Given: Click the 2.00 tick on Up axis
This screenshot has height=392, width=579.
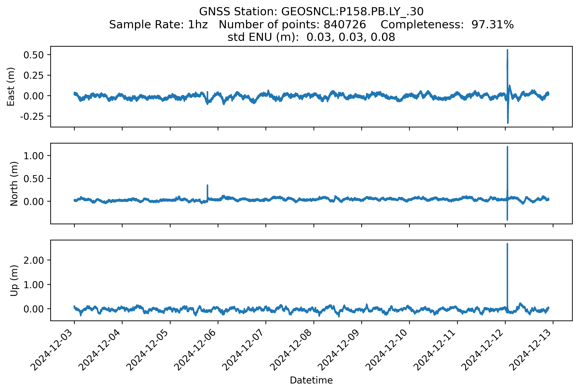Looking at the screenshot, I should coord(33,261).
